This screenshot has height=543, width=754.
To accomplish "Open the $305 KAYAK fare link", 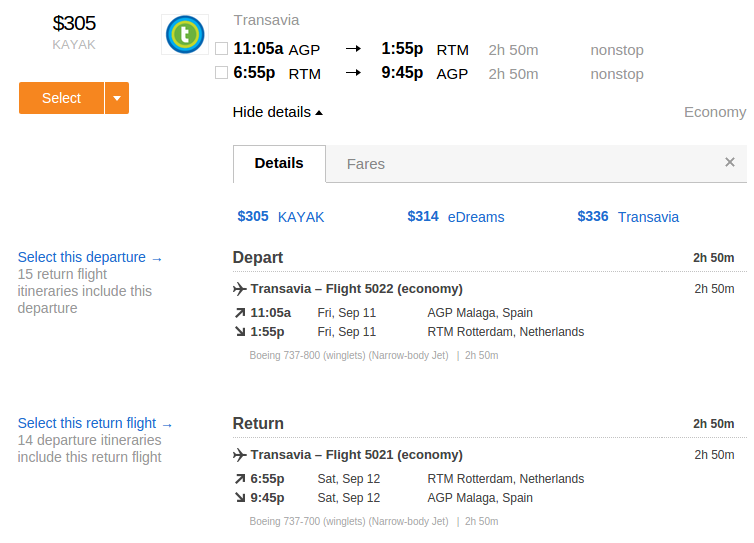I will point(281,216).
